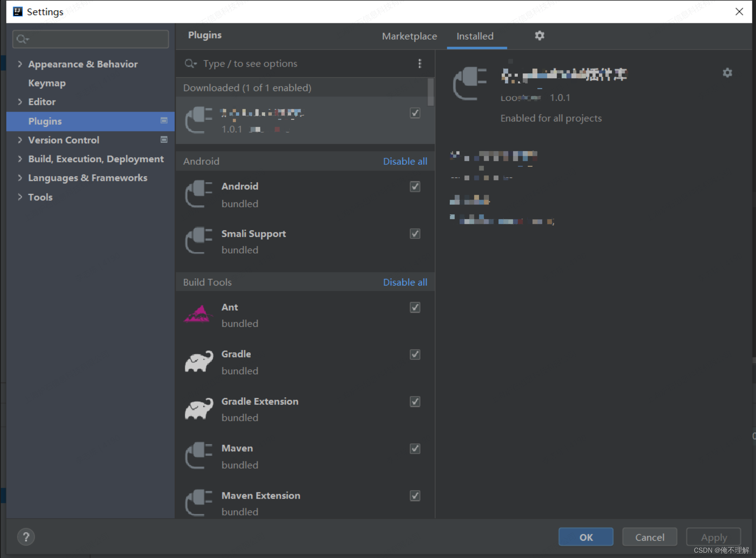
Task: Select the Smali Support plugin name
Action: point(254,234)
